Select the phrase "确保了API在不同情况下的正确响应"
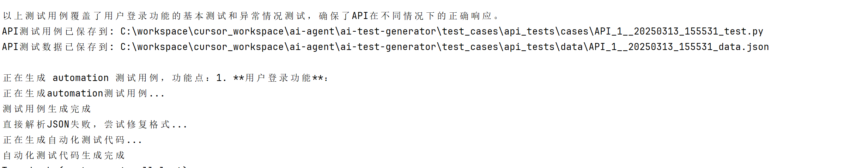 406,16
